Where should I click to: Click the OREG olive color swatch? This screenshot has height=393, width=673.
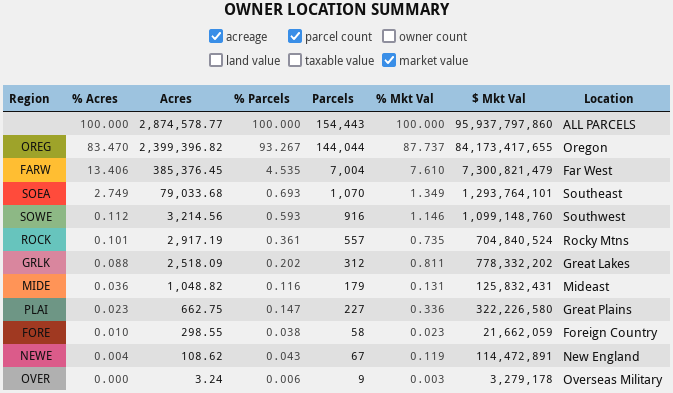pos(35,147)
